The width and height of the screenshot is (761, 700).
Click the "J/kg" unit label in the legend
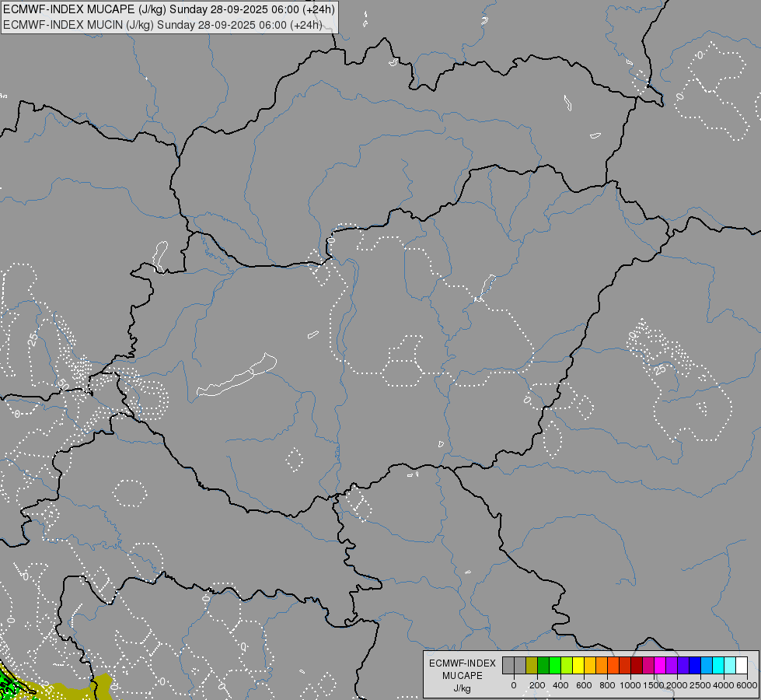[x=462, y=689]
